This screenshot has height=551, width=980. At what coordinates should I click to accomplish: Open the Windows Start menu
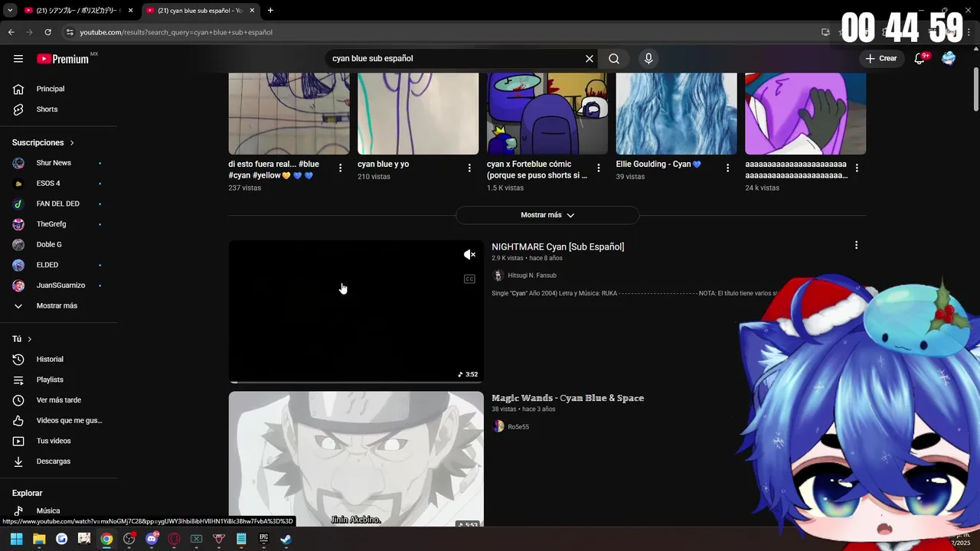coord(16,539)
